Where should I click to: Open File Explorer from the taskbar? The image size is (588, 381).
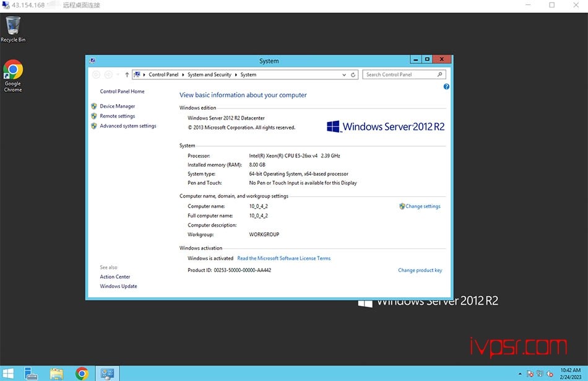click(56, 374)
